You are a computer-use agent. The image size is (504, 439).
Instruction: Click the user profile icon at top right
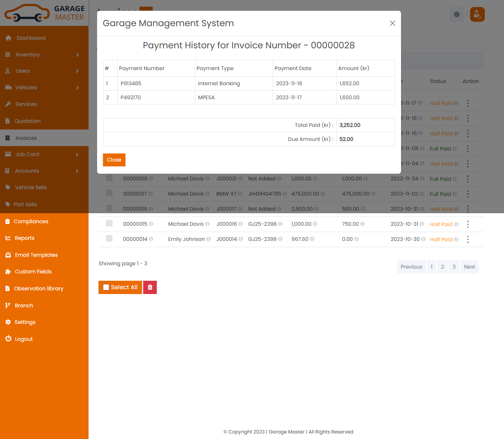pyautogui.click(x=477, y=14)
